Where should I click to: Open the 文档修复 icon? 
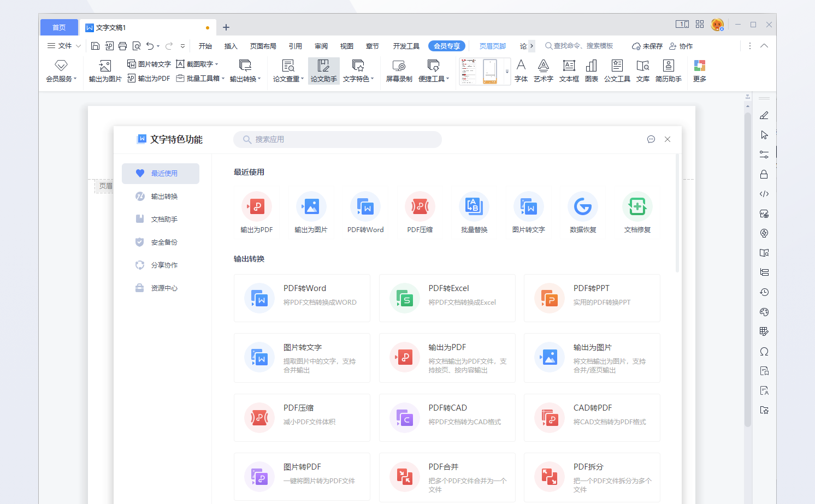pos(637,207)
